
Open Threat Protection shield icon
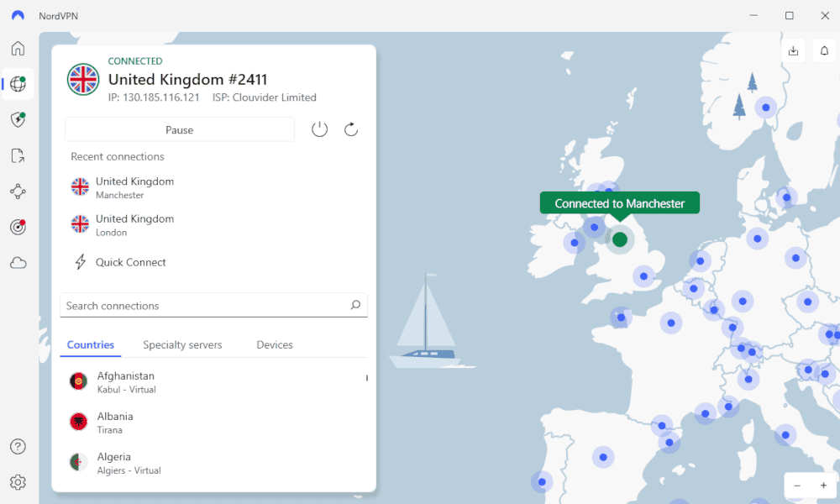tap(18, 119)
